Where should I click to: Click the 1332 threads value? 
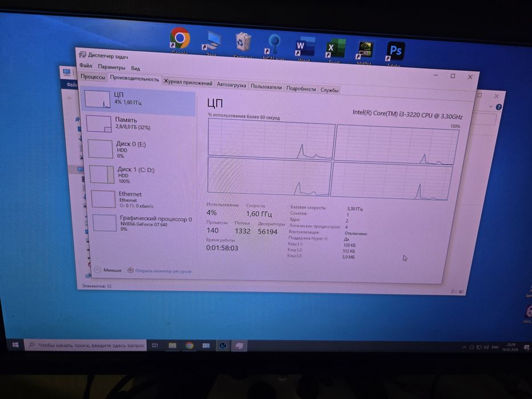[x=242, y=231]
